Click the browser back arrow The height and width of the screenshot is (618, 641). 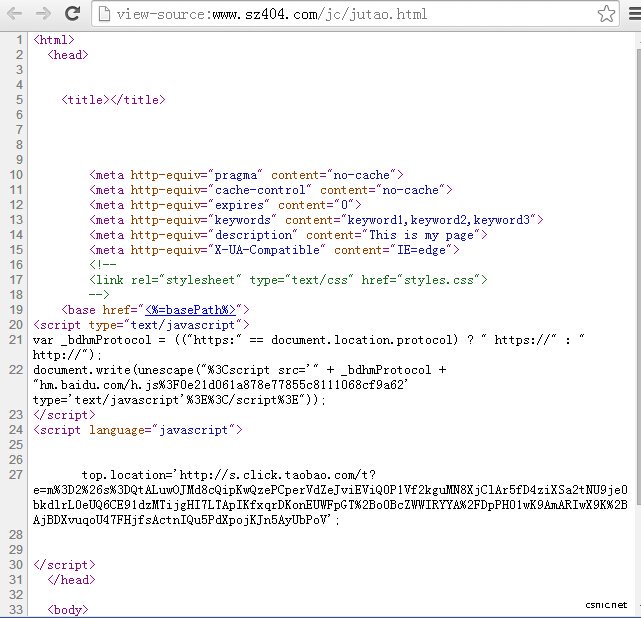(x=16, y=14)
